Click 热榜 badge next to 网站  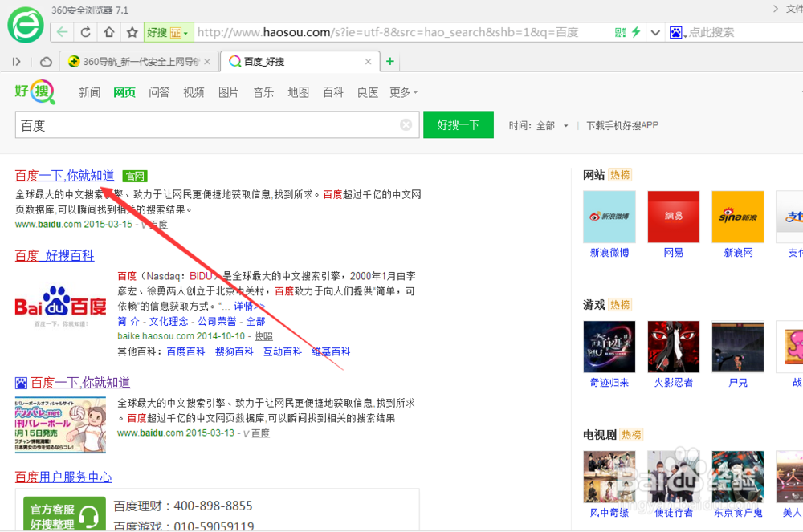pyautogui.click(x=620, y=175)
